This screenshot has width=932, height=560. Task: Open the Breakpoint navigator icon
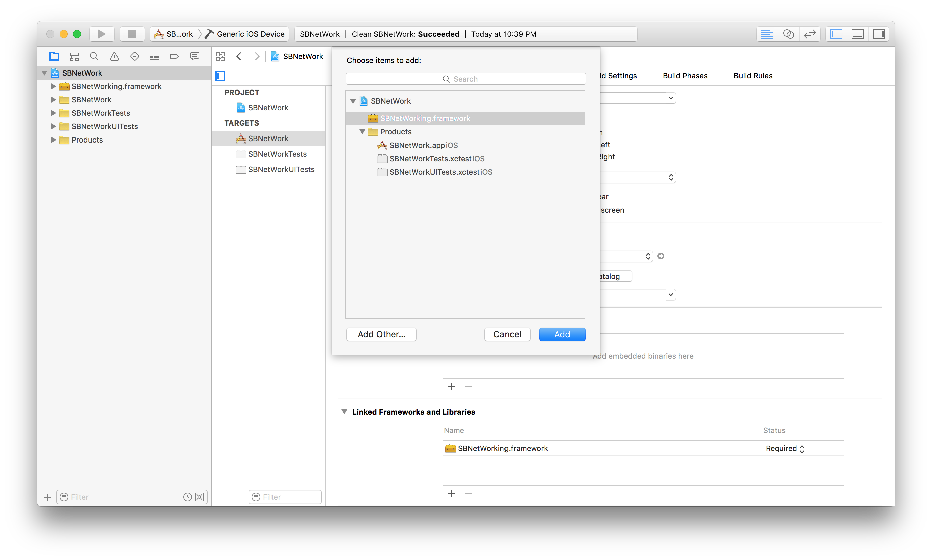point(174,56)
